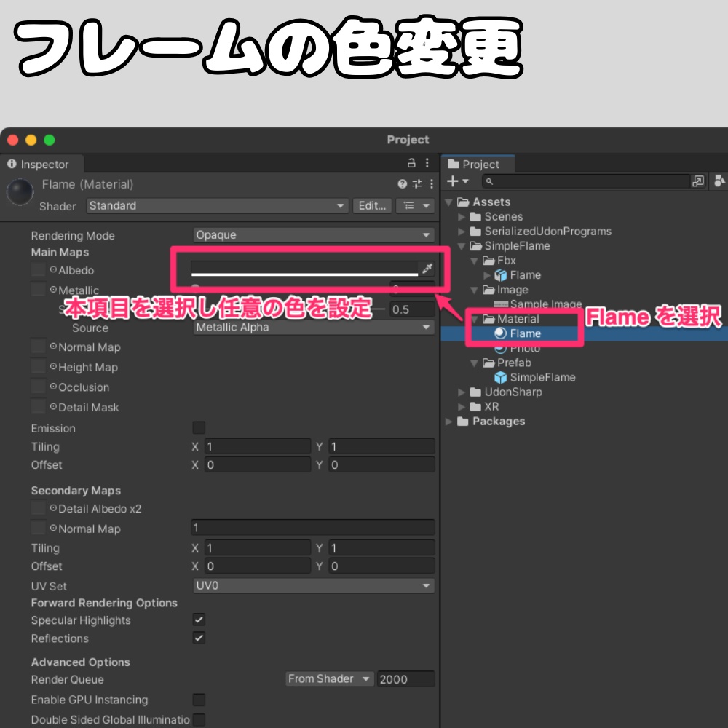The height and width of the screenshot is (728, 728).
Task: Enable the Emission checkbox
Action: click(197, 427)
